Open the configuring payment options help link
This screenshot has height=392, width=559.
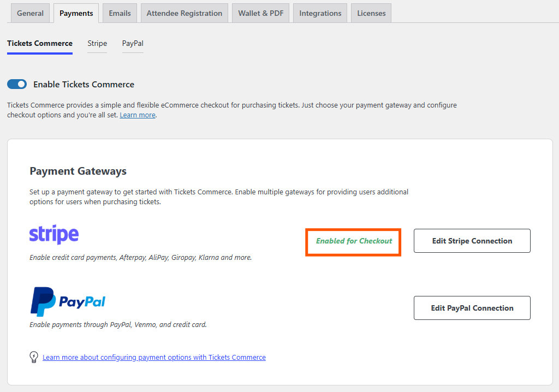point(154,358)
